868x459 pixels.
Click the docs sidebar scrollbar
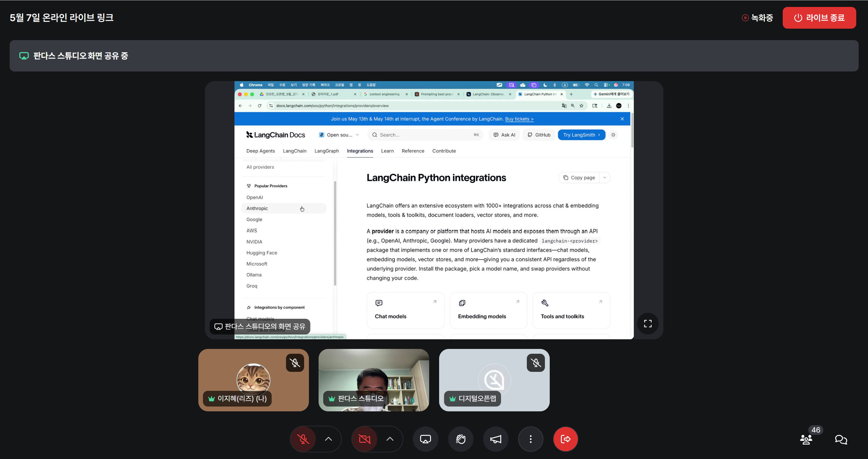pyautogui.click(x=335, y=233)
